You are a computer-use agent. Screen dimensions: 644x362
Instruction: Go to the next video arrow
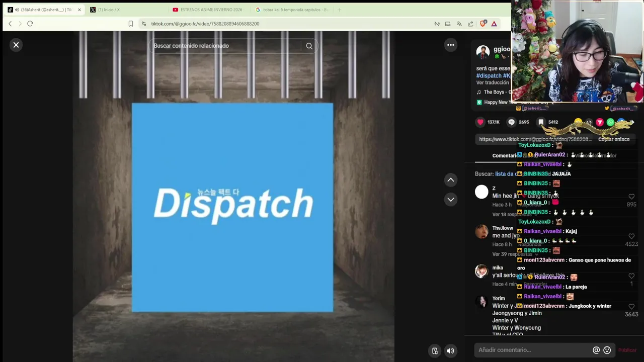click(451, 200)
